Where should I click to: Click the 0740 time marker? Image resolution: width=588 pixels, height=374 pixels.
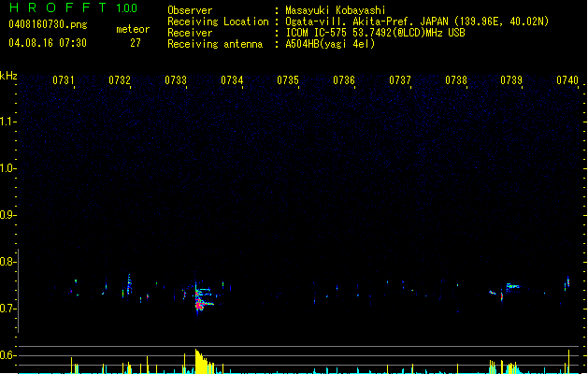click(x=567, y=80)
